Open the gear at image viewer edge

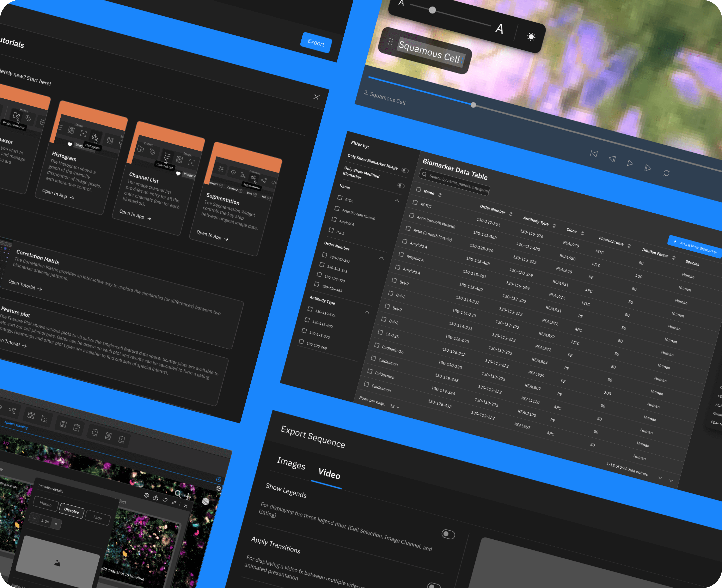[219, 489]
